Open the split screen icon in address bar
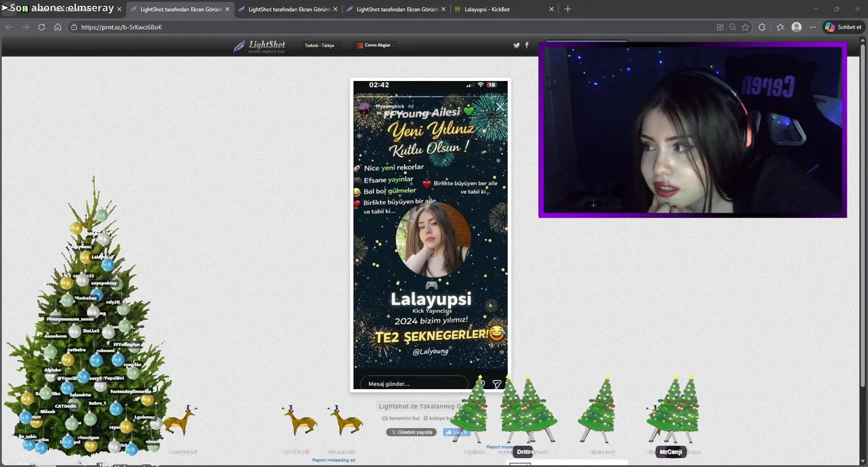Screen dimensions: 868x467 (x=720, y=27)
